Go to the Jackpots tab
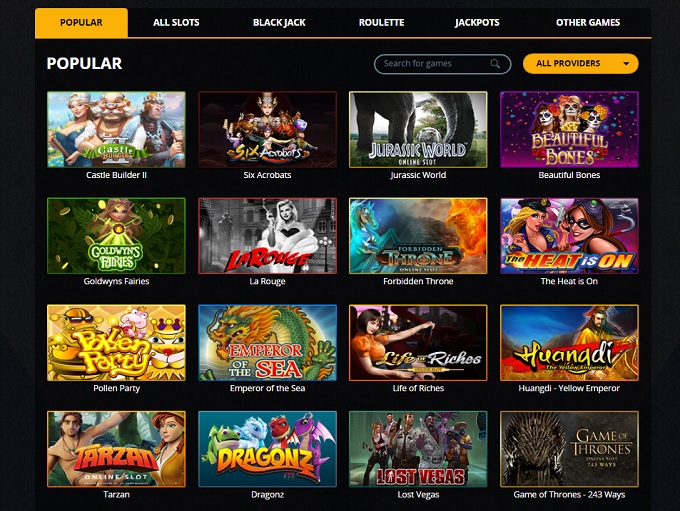Image resolution: width=680 pixels, height=511 pixels. click(x=477, y=23)
